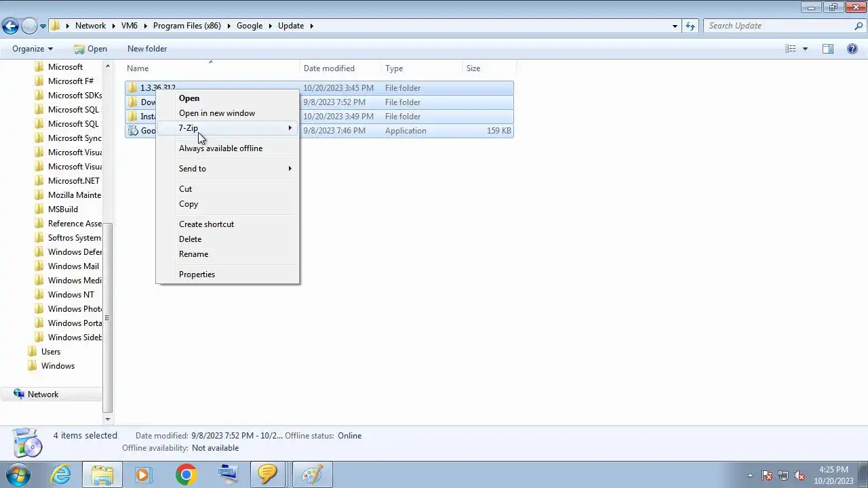The image size is (868, 488).
Task: Click the Back navigation arrow
Action: point(10,26)
